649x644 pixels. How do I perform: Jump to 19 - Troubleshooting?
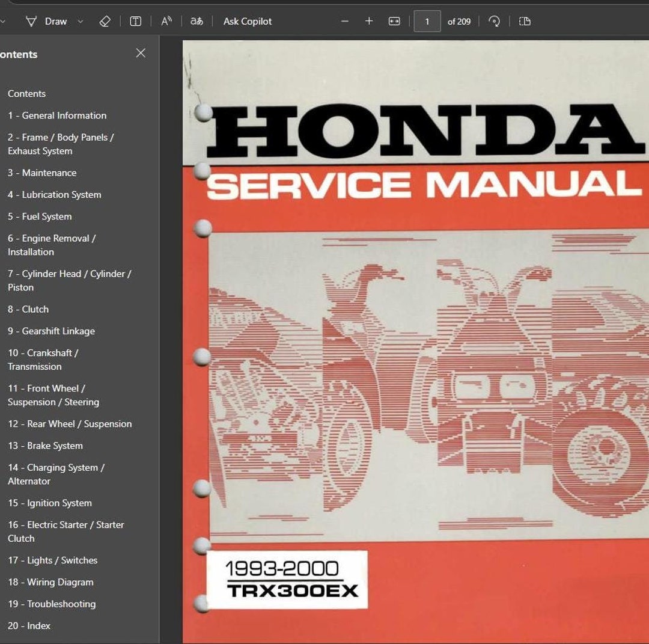(52, 604)
